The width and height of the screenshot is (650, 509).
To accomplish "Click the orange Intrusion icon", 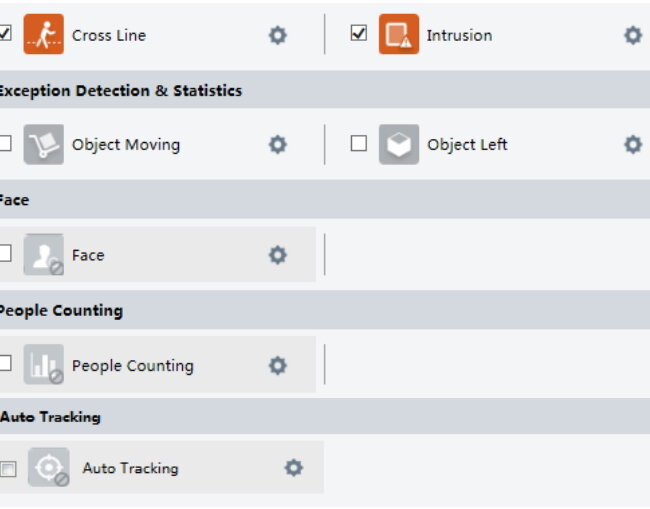I will coord(399,34).
